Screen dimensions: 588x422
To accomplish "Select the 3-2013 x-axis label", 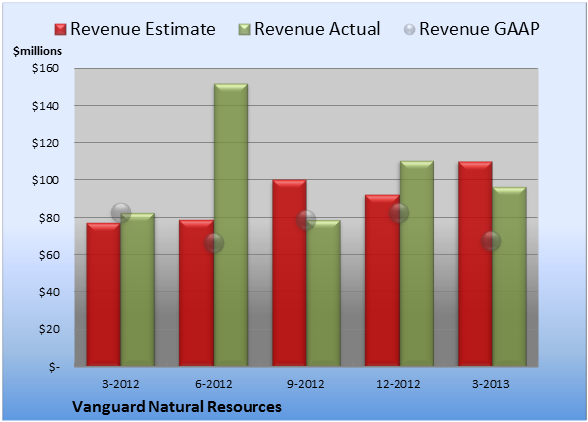I will [x=491, y=384].
